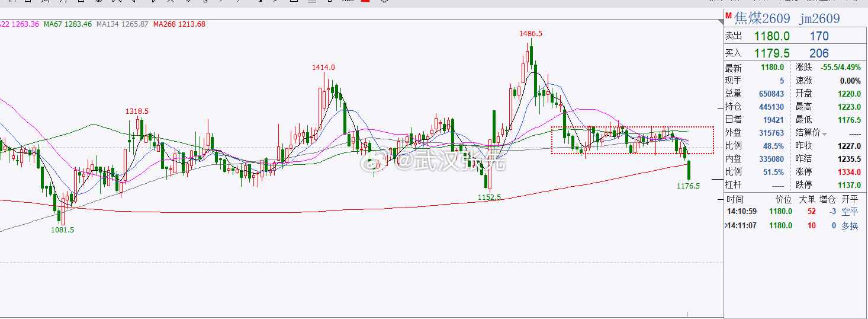Click the 大单 column header
The height and width of the screenshot is (319, 868).
(x=807, y=200)
